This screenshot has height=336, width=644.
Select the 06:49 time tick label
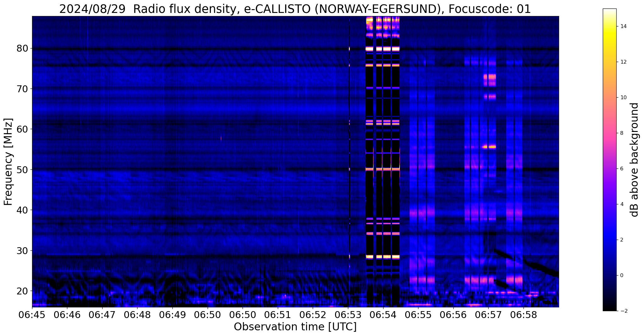point(172,315)
